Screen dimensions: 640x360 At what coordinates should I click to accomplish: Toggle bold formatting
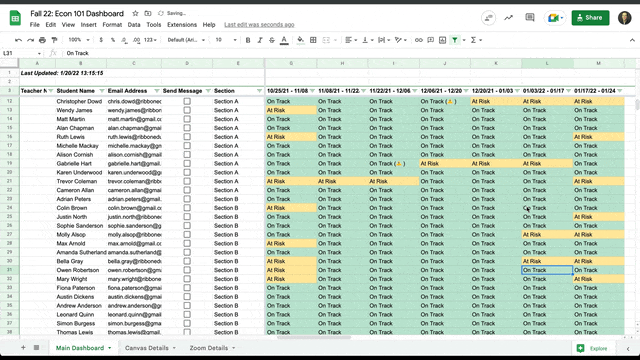point(248,40)
